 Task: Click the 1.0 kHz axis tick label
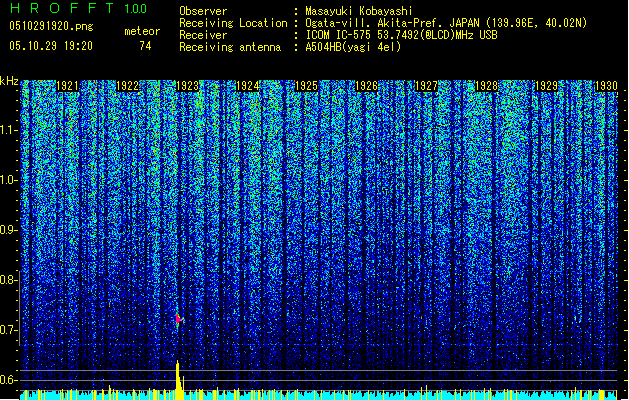(x=8, y=181)
